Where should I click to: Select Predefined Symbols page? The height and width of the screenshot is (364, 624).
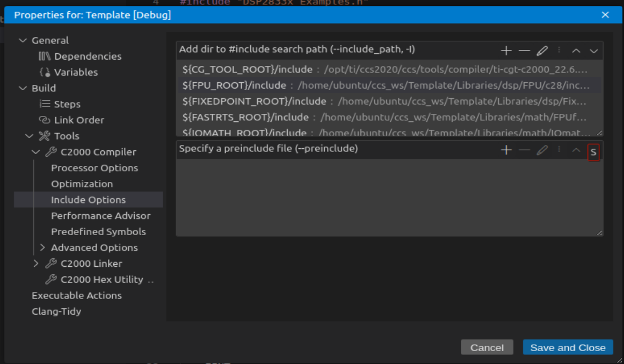click(99, 231)
